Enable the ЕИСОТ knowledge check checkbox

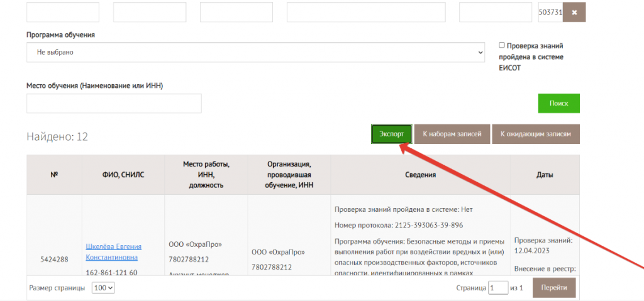tap(501, 45)
